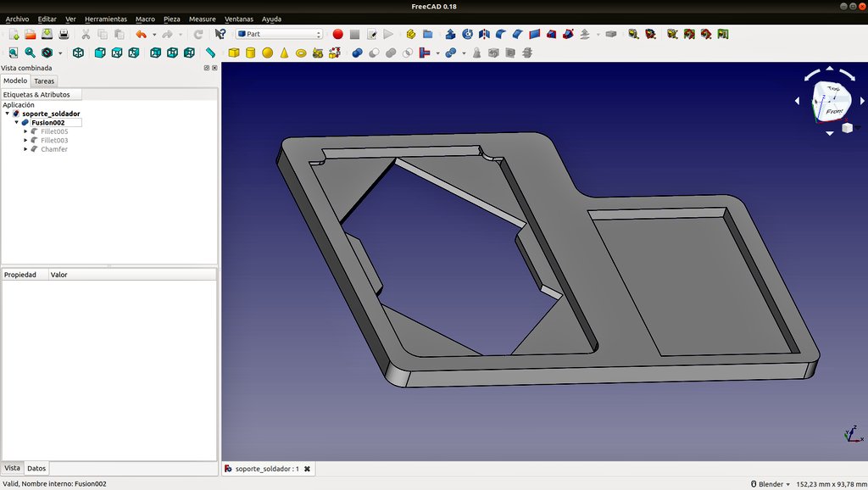This screenshot has height=490, width=868.
Task: Open the draw style dropdown arrow
Action: tap(60, 53)
